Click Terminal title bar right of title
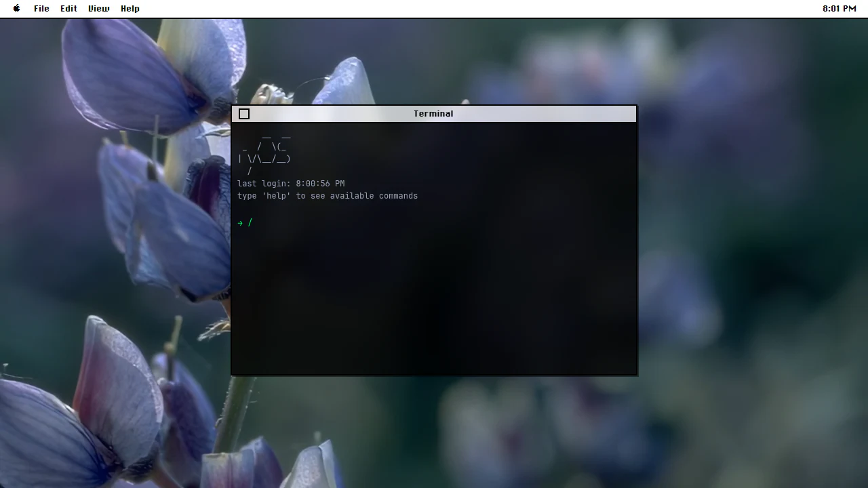868x488 pixels. pos(542,114)
